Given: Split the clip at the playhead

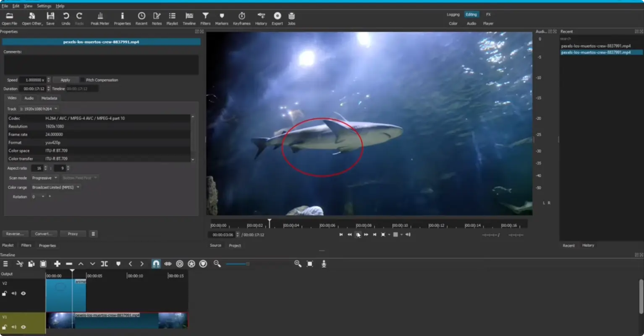Looking at the screenshot, I should click(104, 264).
